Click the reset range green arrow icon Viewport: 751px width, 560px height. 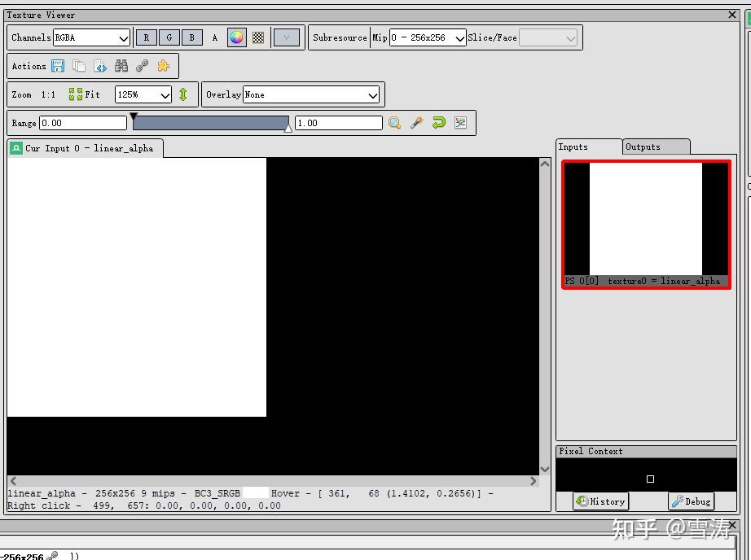tap(439, 122)
